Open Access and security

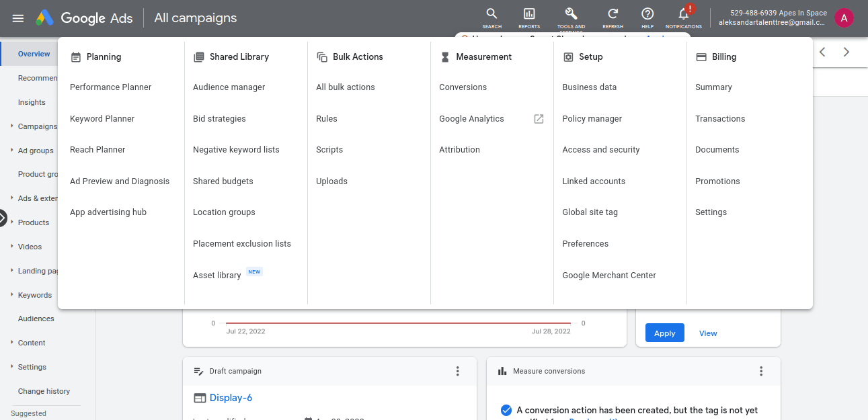601,150
